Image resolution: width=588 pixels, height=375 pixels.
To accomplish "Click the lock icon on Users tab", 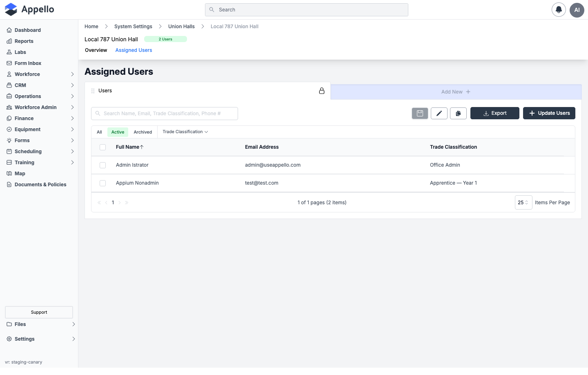I will (322, 91).
